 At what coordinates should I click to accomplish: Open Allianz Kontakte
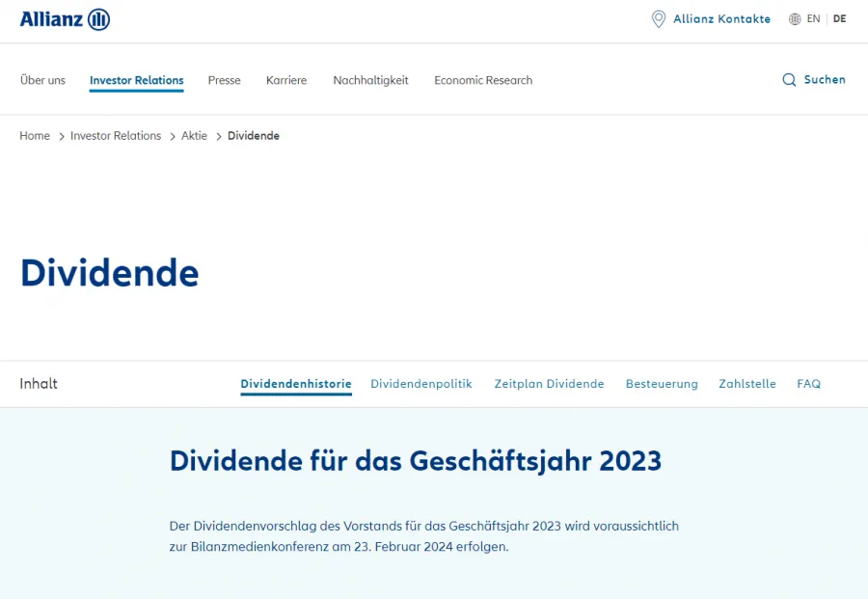[x=720, y=18]
